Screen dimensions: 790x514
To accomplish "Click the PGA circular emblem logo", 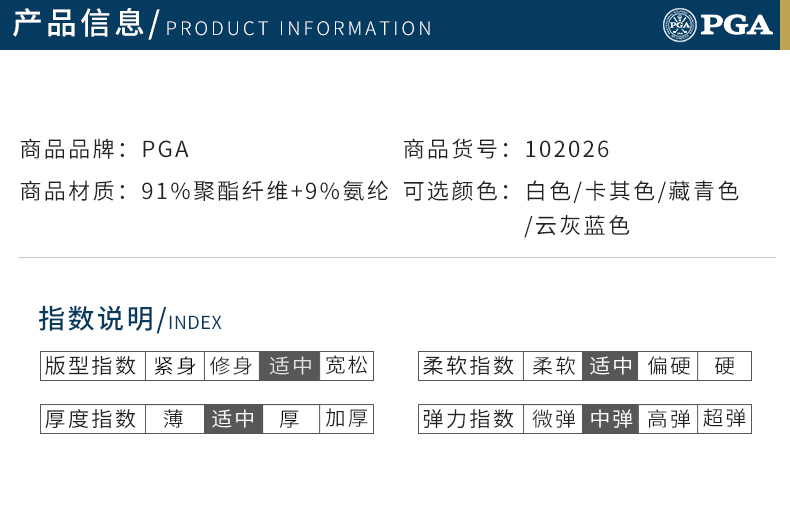I will (679, 25).
